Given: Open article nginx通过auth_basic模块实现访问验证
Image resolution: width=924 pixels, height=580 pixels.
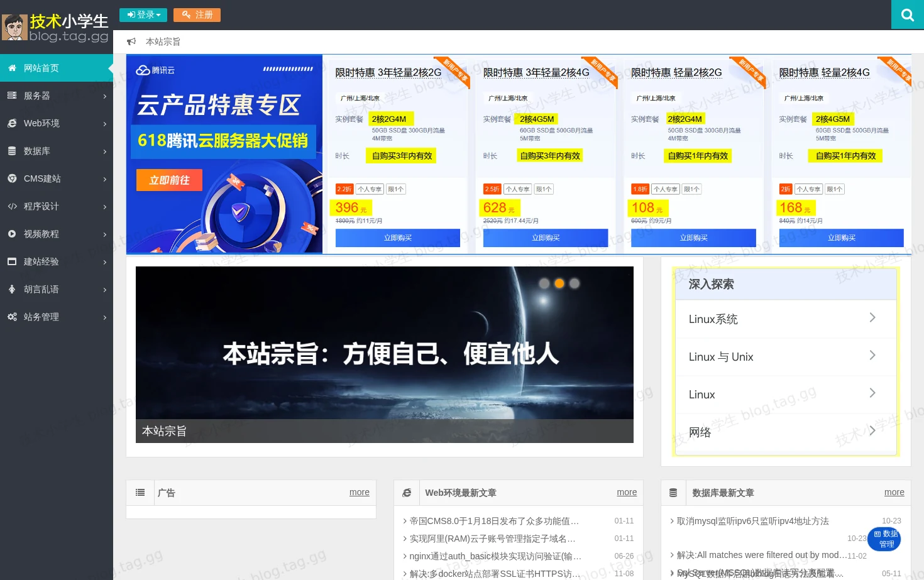Looking at the screenshot, I should (x=495, y=556).
